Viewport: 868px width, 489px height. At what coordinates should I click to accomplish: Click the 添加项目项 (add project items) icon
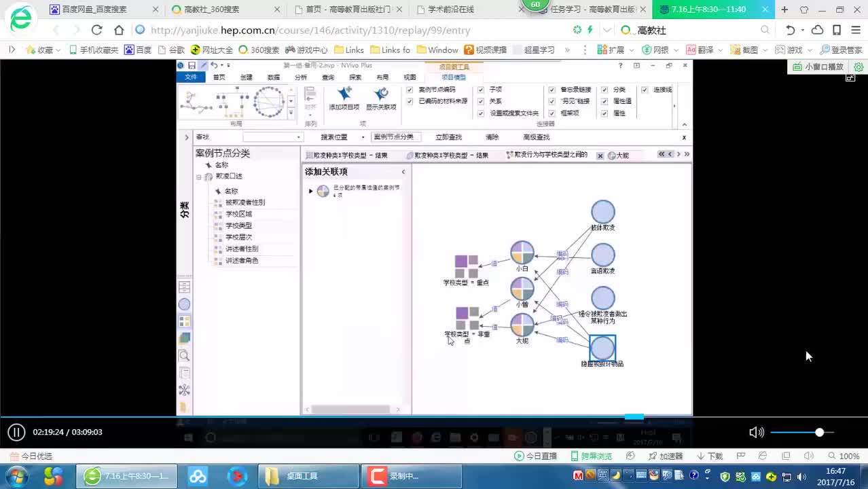344,94
